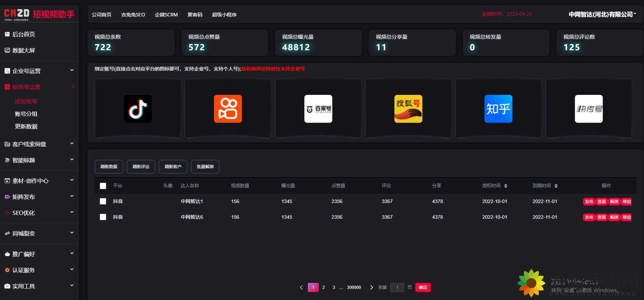Click the CNZD 短视频助手 logo
Image resolution: width=644 pixels, height=300 pixels.
point(39,14)
